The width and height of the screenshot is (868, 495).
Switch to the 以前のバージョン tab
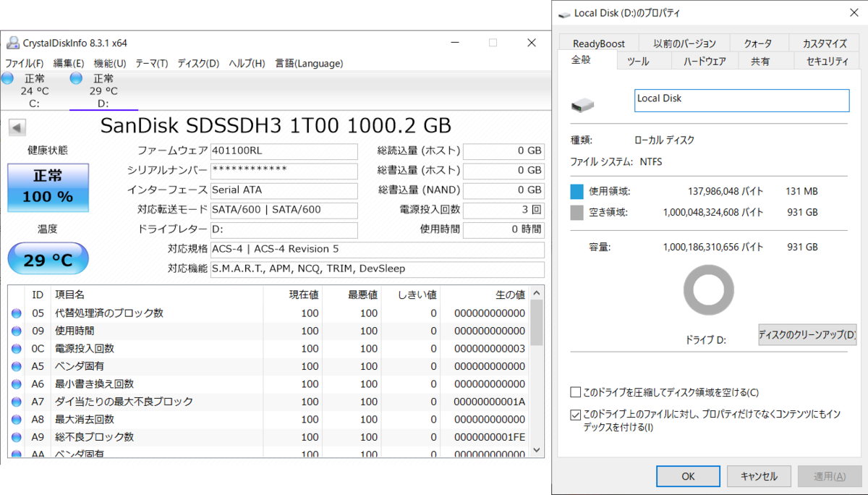tap(684, 43)
